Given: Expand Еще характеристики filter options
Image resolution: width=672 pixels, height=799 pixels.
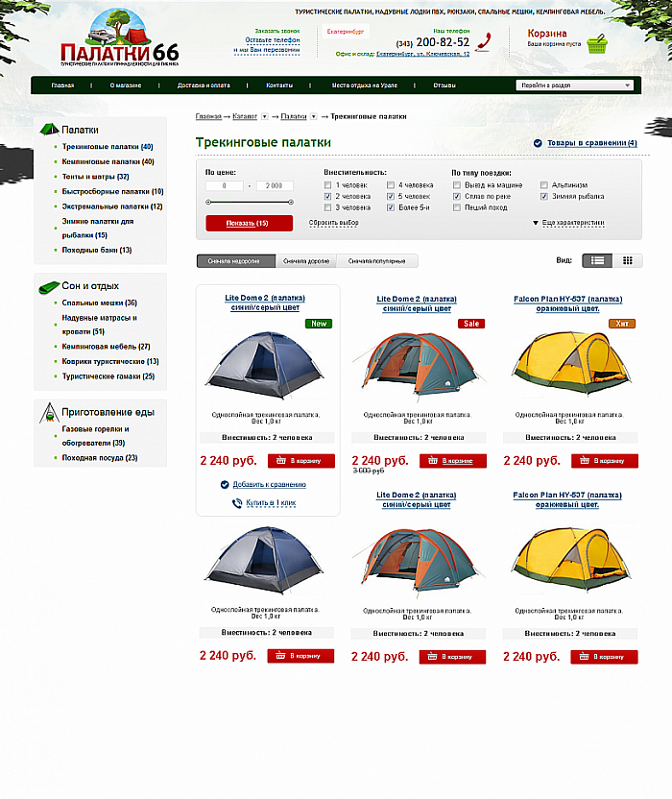Looking at the screenshot, I should [x=573, y=223].
